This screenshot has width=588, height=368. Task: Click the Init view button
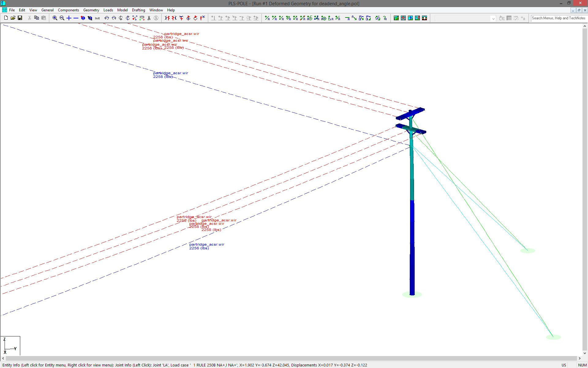tap(97, 18)
